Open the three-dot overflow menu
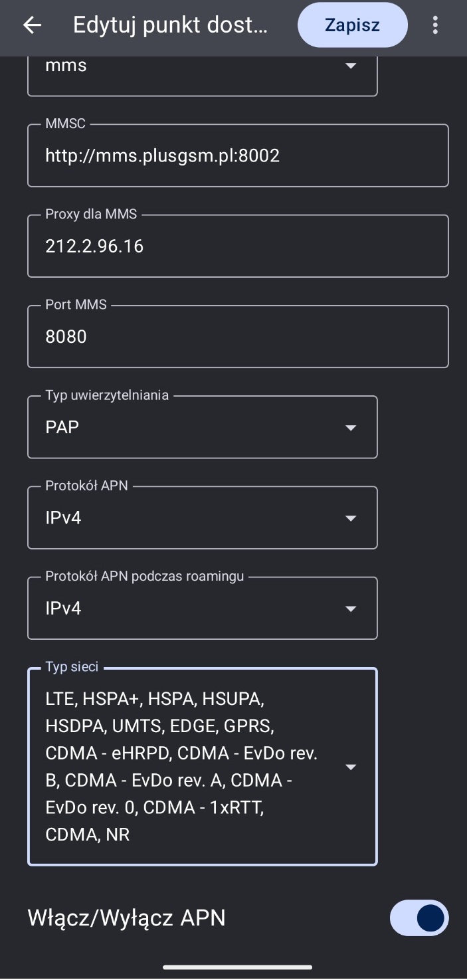 pyautogui.click(x=435, y=25)
